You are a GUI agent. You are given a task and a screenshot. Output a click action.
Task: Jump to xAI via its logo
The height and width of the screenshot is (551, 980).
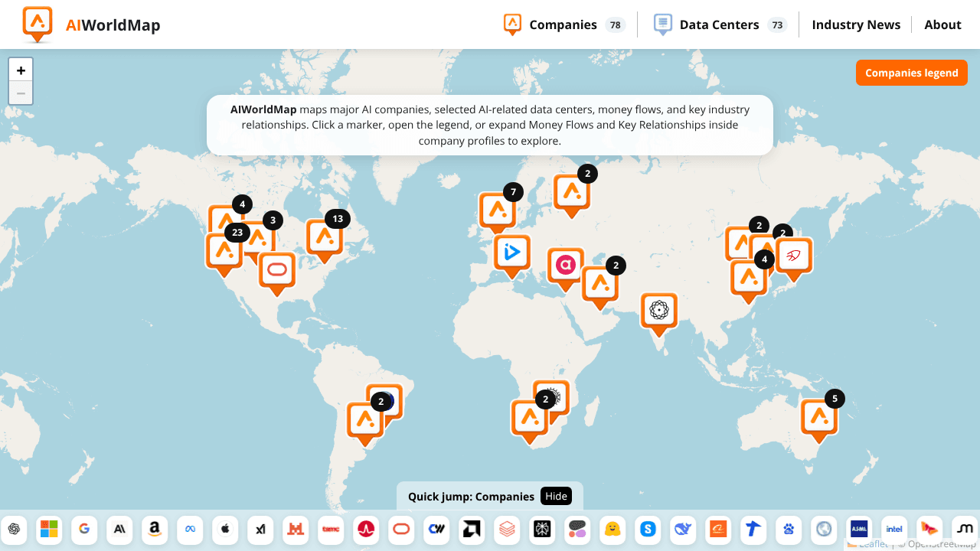[260, 529]
